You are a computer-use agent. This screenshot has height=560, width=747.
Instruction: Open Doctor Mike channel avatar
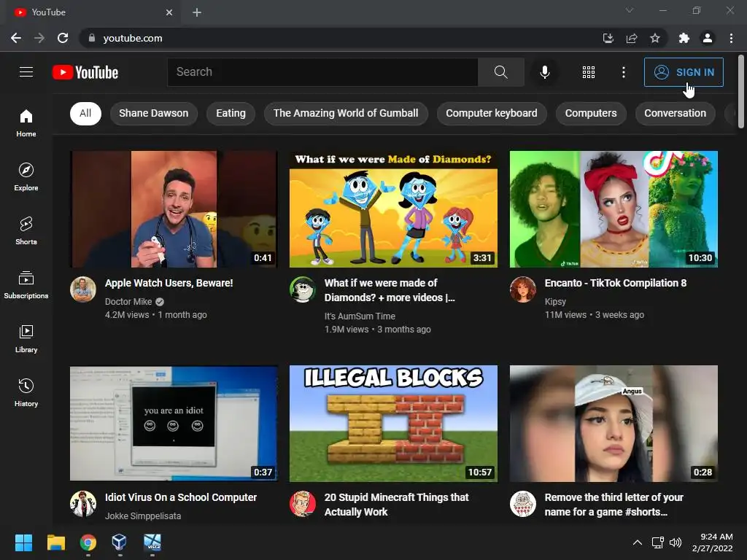pyautogui.click(x=83, y=289)
